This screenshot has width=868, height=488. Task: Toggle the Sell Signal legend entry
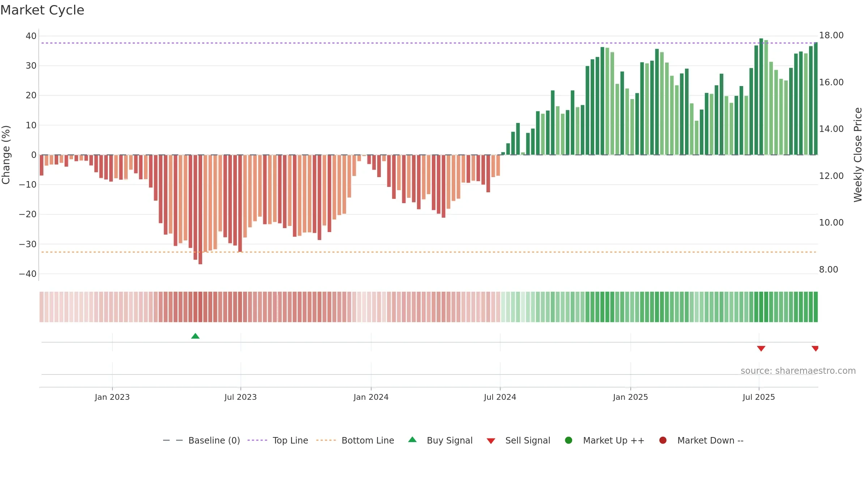(x=518, y=440)
